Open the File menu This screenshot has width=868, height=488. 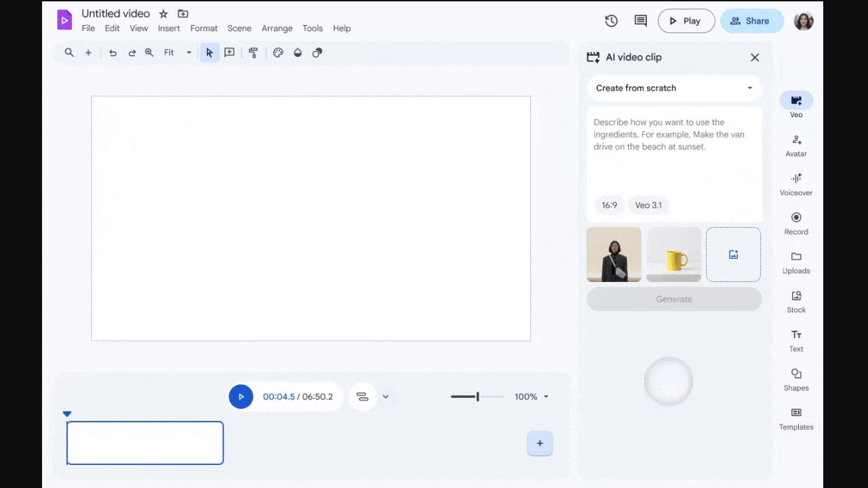click(88, 28)
